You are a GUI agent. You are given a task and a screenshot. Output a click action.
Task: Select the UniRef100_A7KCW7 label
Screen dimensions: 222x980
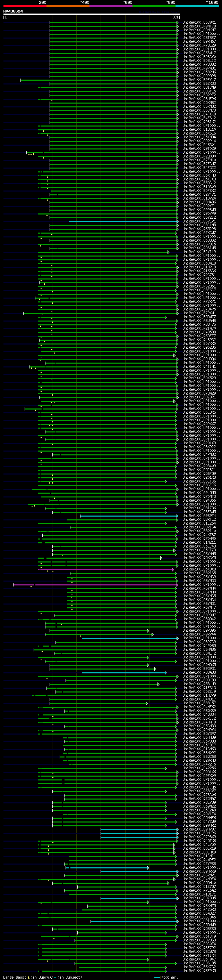click(199, 233)
